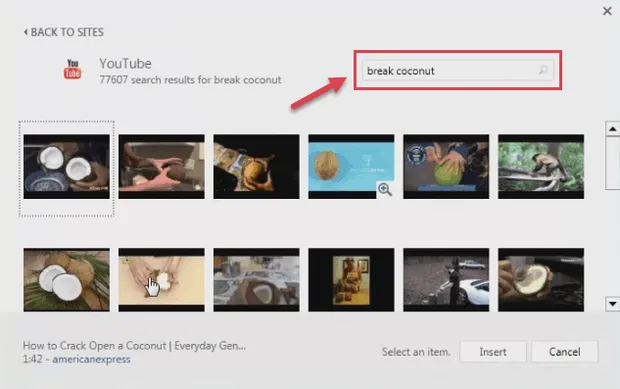Select thumbnail of hands cracking coconut on beige
The image size is (620, 389).
162,280
